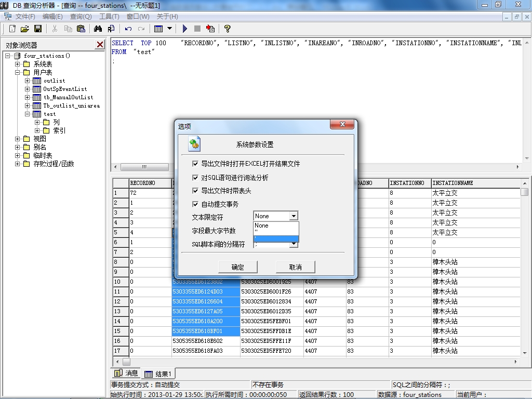Click the New query file icon

12,29
